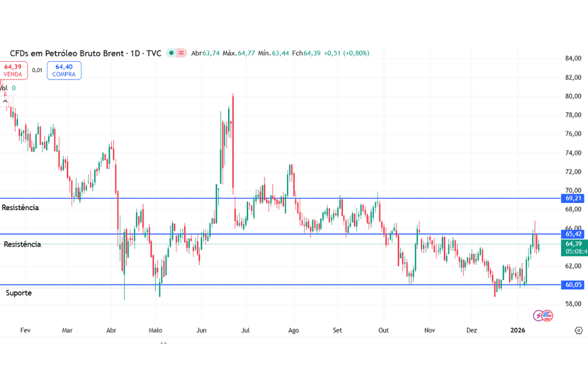
Task: Click the pink approximate-data indicator icon
Action: point(182,53)
